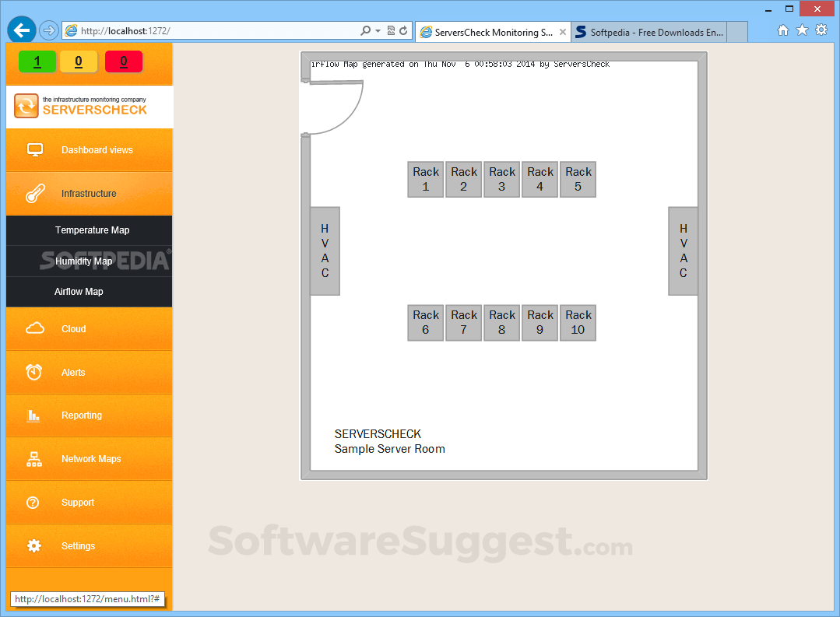Open the Temperature Map
The height and width of the screenshot is (617, 840).
(x=89, y=230)
